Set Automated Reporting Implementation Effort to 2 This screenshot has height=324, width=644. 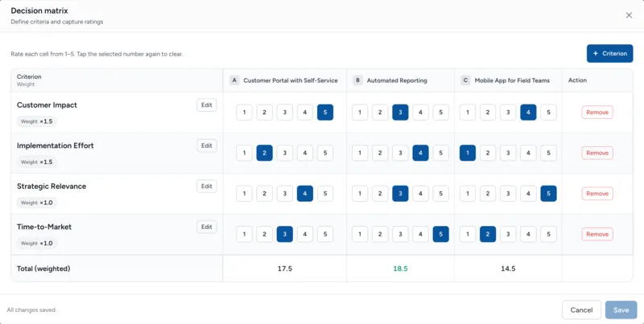(x=381, y=153)
